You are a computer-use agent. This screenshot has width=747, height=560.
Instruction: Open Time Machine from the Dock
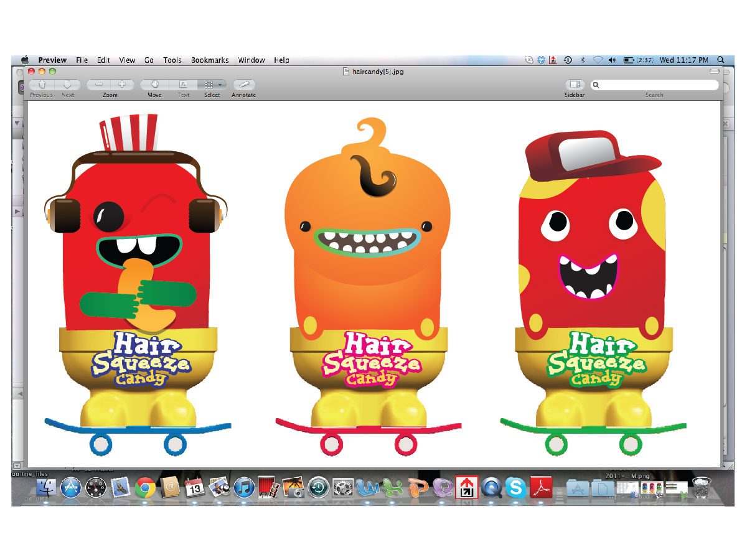coord(318,488)
